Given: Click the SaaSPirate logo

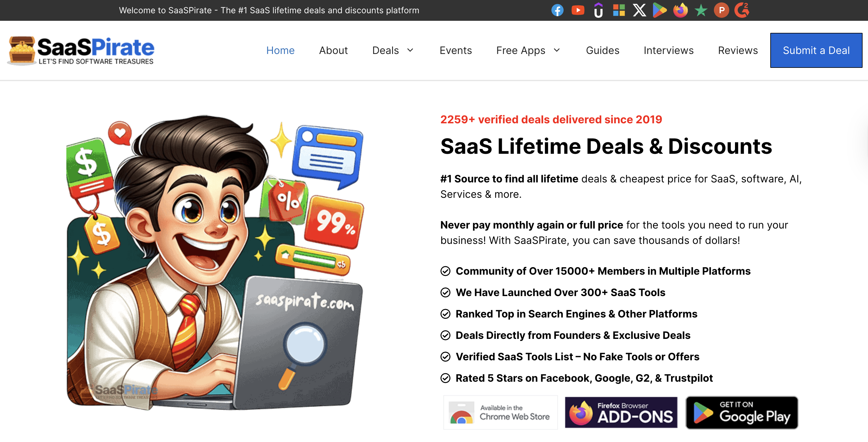Looking at the screenshot, I should tap(81, 51).
